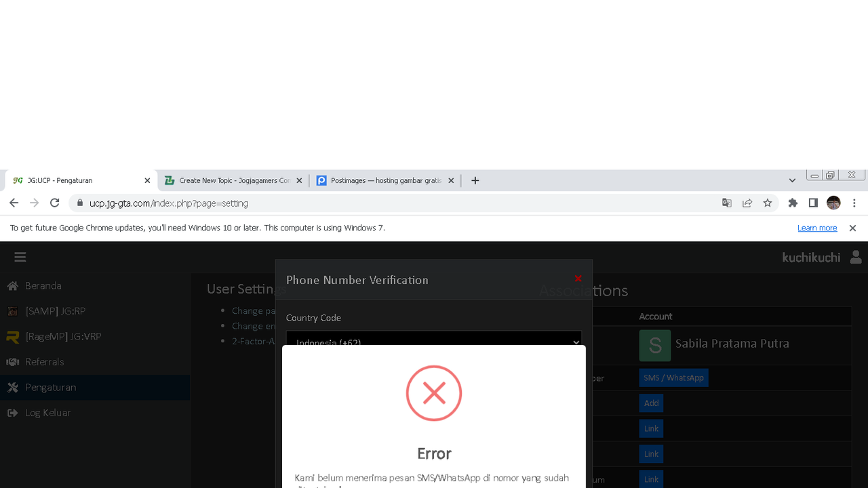Click the SAMP JG:RP game icon
The height and width of the screenshot is (488, 868).
12,311
